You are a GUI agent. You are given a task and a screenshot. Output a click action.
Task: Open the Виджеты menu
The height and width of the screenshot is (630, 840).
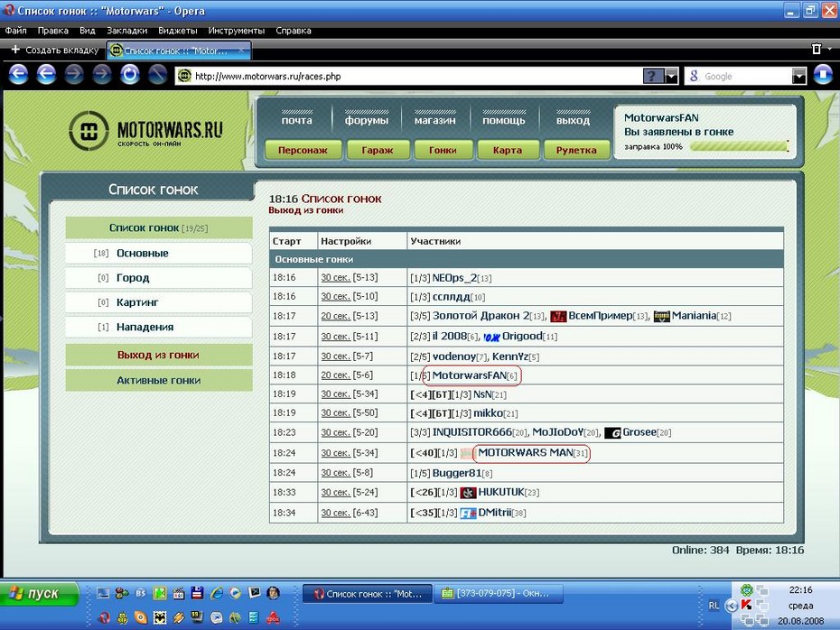point(177,31)
